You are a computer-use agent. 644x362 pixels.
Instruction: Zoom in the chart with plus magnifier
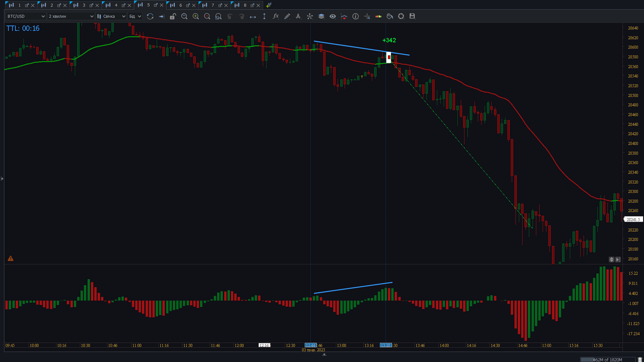coord(196,16)
